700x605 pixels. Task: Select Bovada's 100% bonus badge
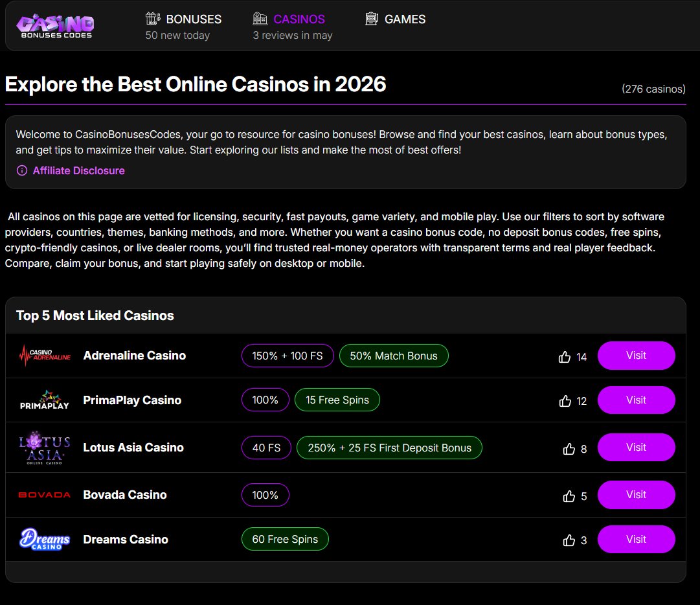coord(265,495)
